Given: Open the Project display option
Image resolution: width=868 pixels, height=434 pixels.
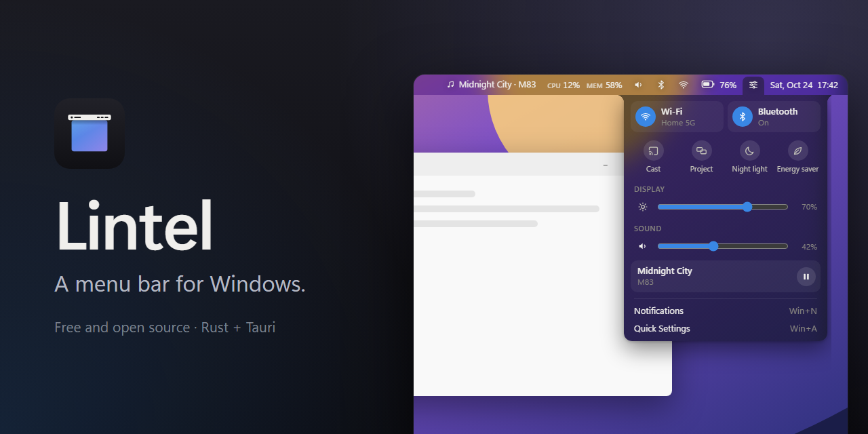Looking at the screenshot, I should (x=701, y=151).
